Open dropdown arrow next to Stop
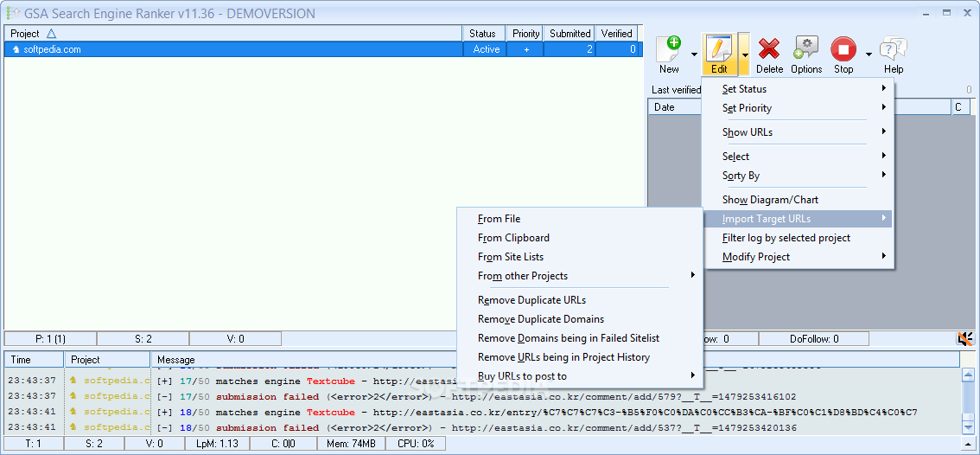Viewport: 980px width, 455px height. tap(869, 54)
